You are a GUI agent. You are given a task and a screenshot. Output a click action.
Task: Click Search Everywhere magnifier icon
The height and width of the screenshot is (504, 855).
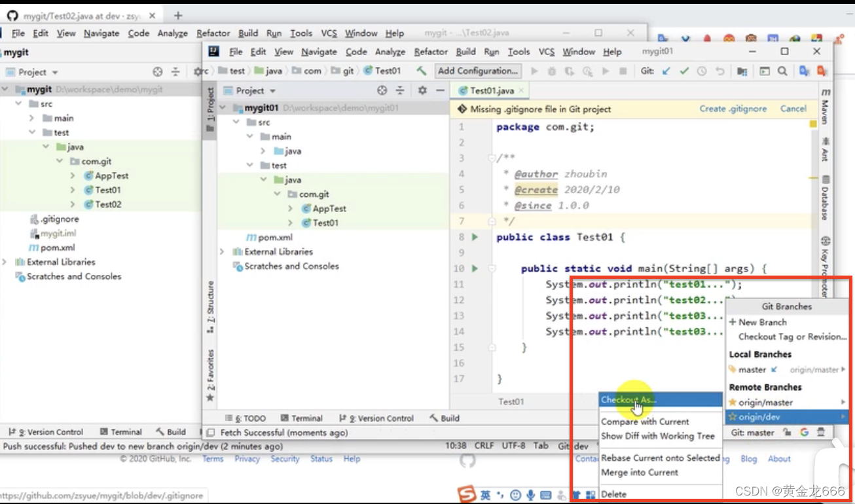pos(782,71)
